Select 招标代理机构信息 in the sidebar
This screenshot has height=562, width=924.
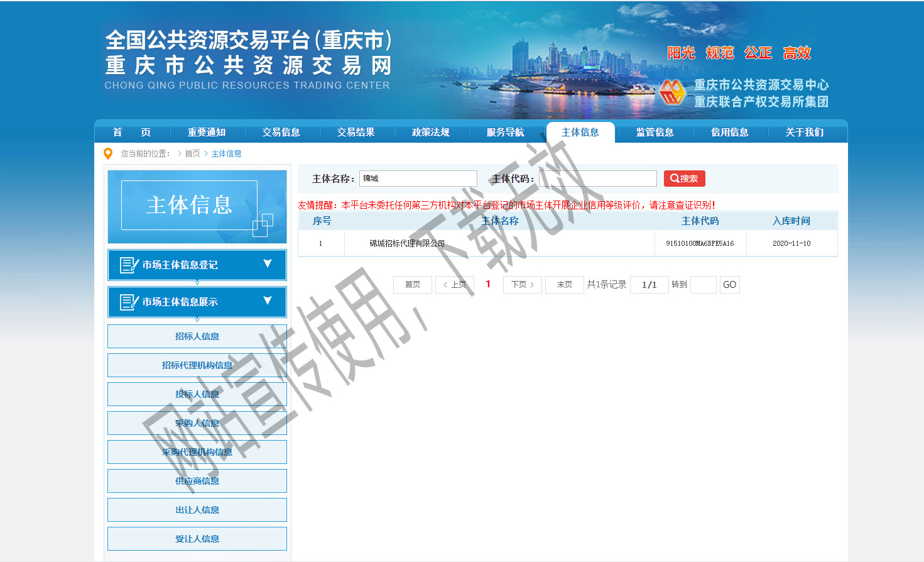coord(197,365)
